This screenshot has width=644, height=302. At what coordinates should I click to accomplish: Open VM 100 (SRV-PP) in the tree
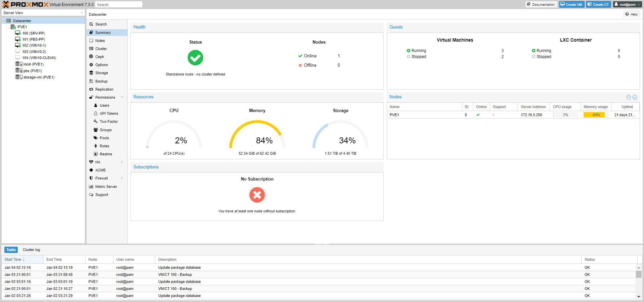point(33,33)
